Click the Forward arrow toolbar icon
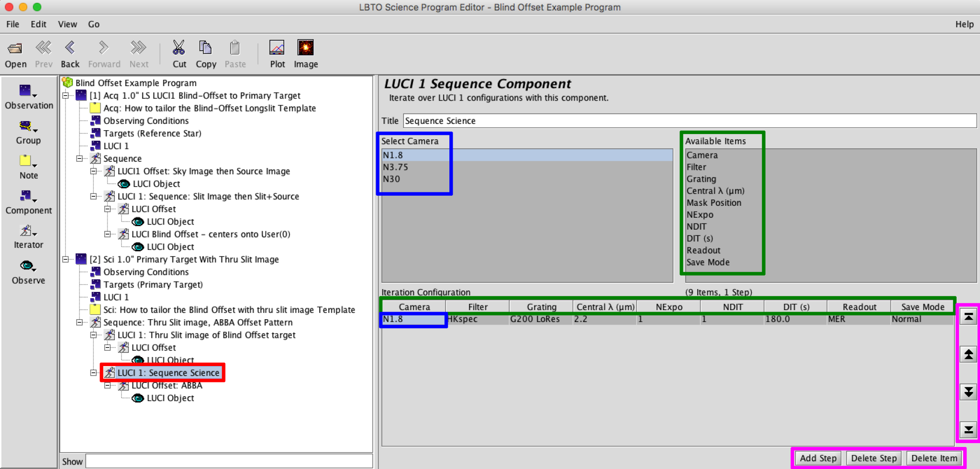The height and width of the screenshot is (469, 980). (104, 48)
